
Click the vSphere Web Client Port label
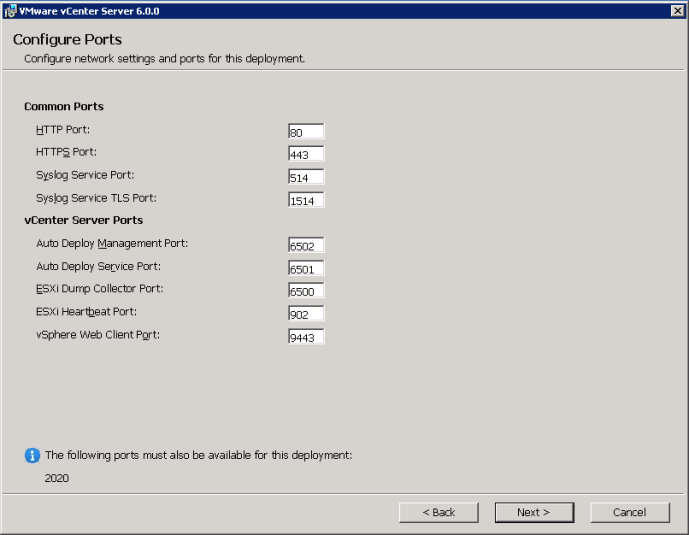pyautogui.click(x=98, y=335)
